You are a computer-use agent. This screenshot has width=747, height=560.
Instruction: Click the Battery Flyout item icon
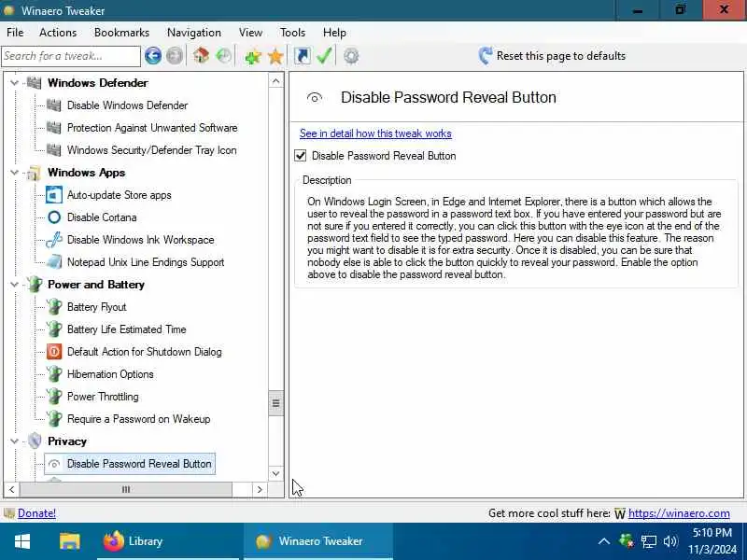(x=54, y=307)
